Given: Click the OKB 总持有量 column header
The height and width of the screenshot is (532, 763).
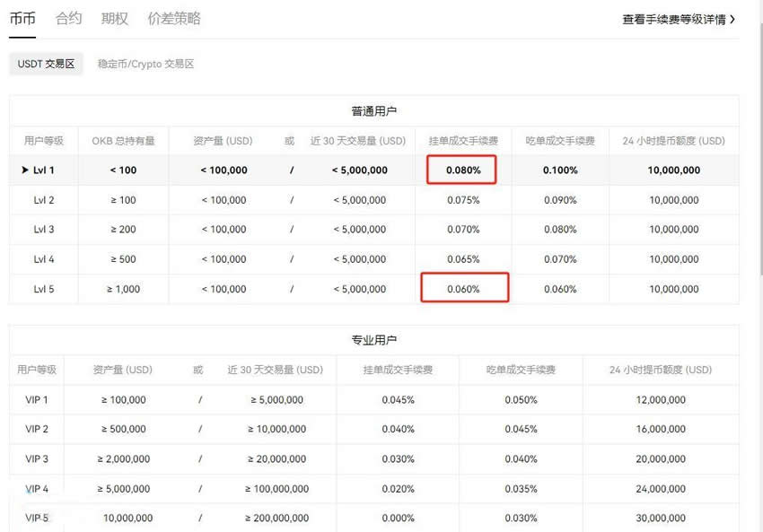Looking at the screenshot, I should point(123,141).
